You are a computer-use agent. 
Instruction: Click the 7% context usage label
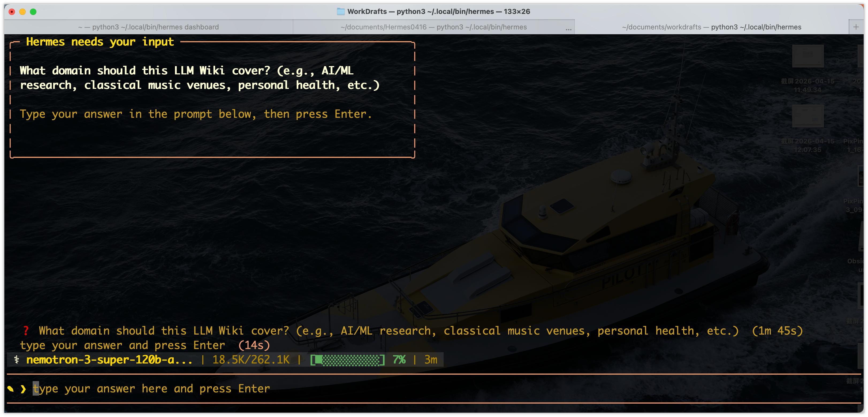tap(399, 360)
